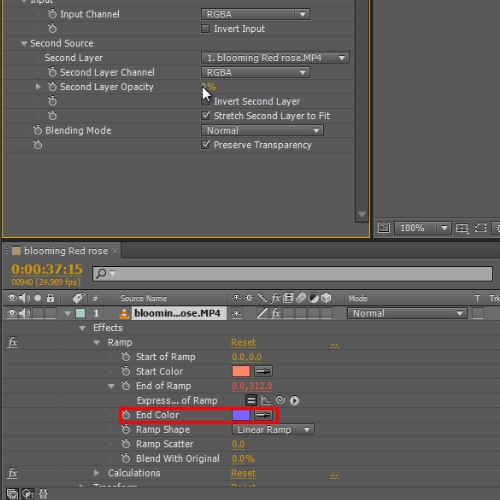
Task: Open expression language menu arrow
Action: click(294, 400)
